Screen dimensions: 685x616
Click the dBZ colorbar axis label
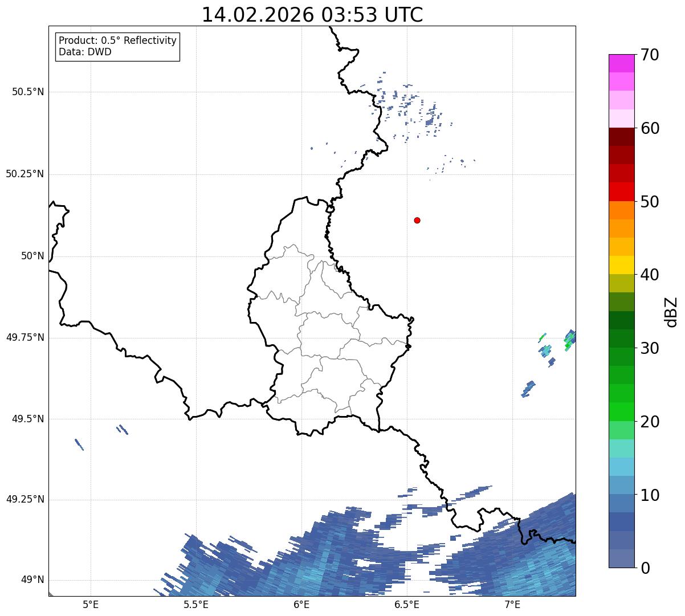point(671,311)
